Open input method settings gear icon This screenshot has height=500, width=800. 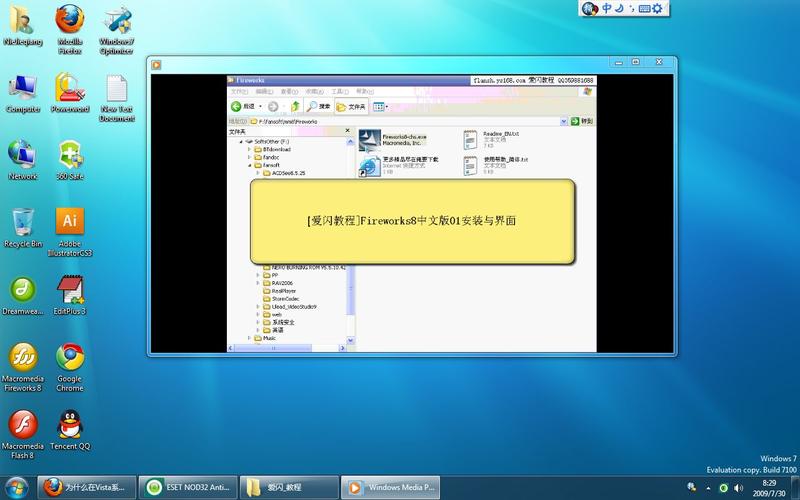point(657,8)
